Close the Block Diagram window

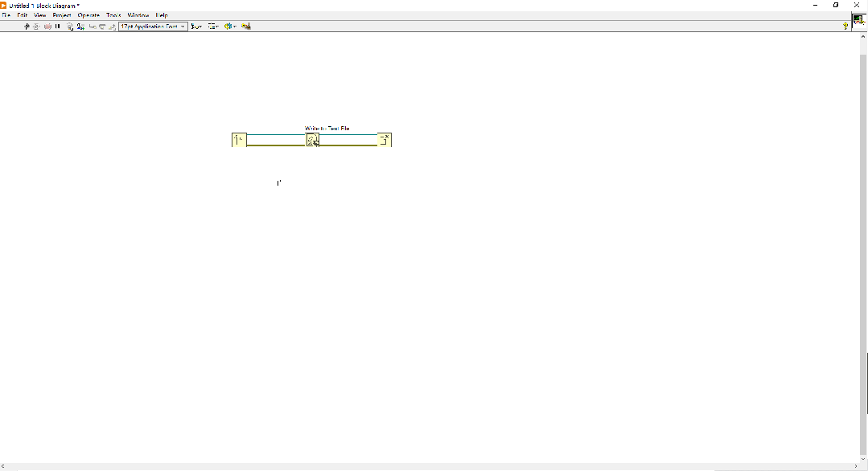pos(857,5)
